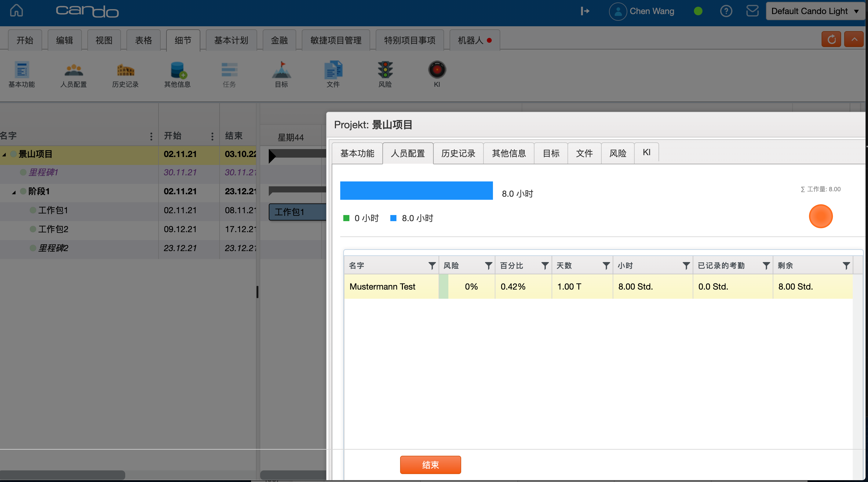Open the 开始 column options menu
Screen dimensions: 868x482
(x=212, y=136)
